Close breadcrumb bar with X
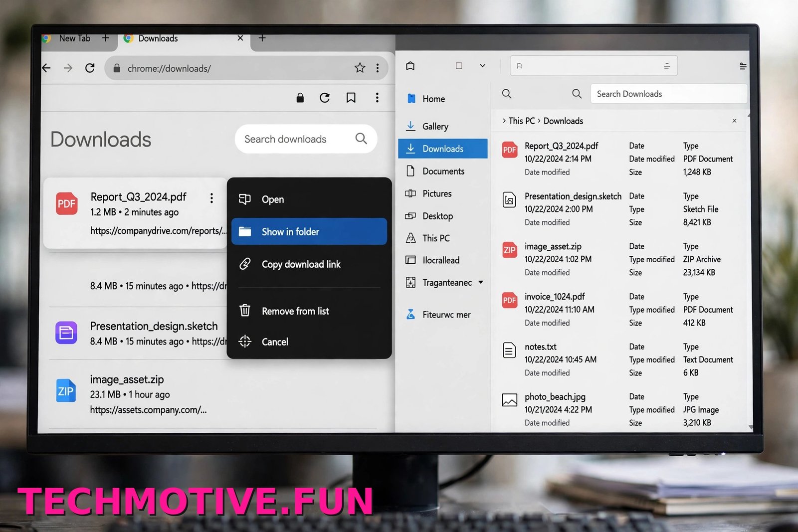 734,121
